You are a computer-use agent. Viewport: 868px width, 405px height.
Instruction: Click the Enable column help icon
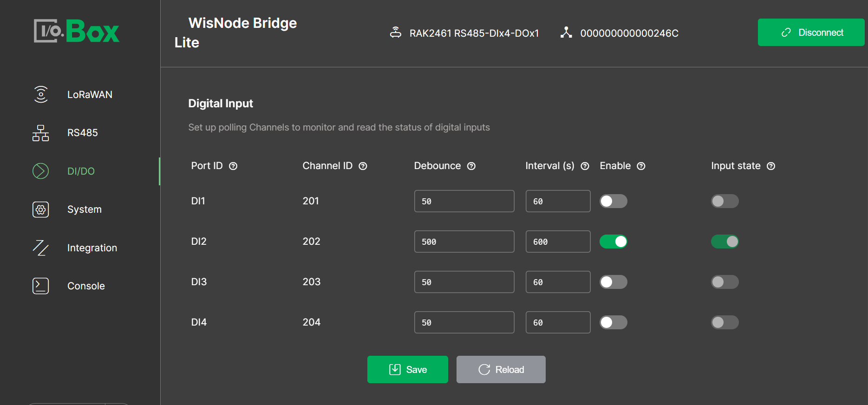[641, 166]
